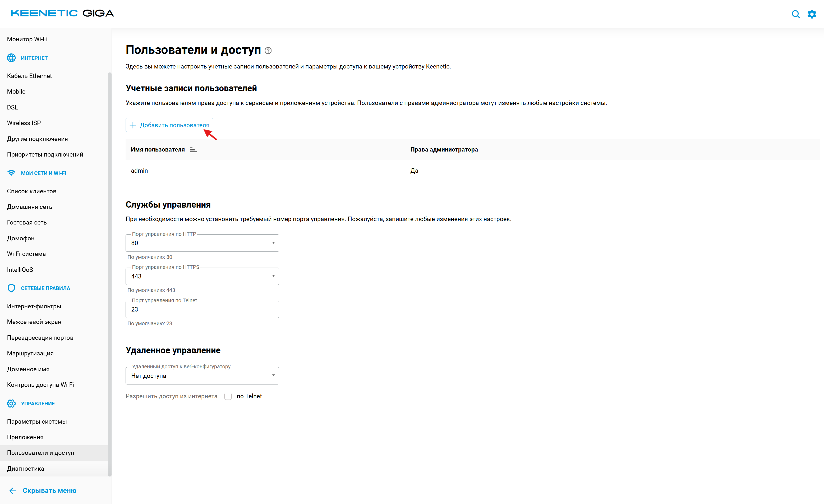This screenshot has width=824, height=504.
Task: Click the search magnifier icon
Action: coord(795,14)
